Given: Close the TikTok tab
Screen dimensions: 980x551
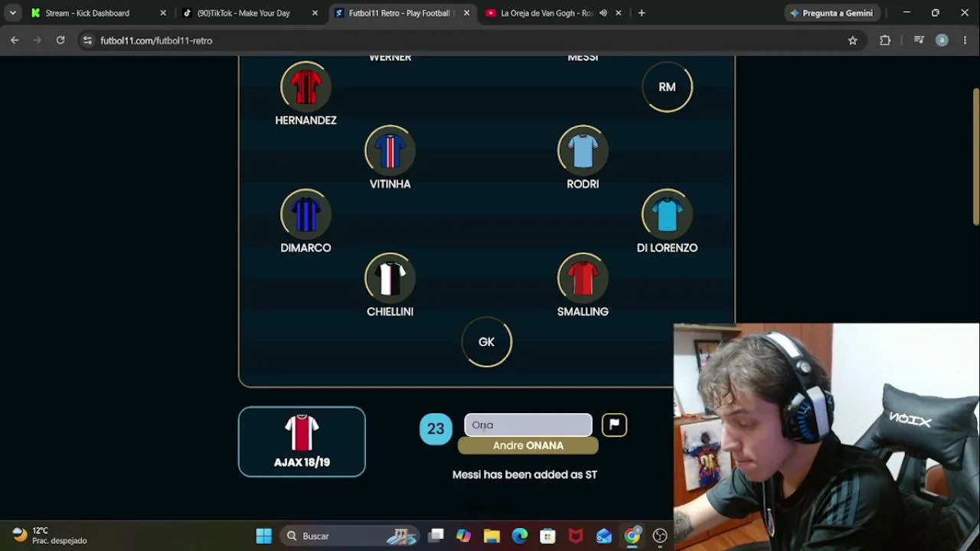Looking at the screenshot, I should pyautogui.click(x=315, y=13).
